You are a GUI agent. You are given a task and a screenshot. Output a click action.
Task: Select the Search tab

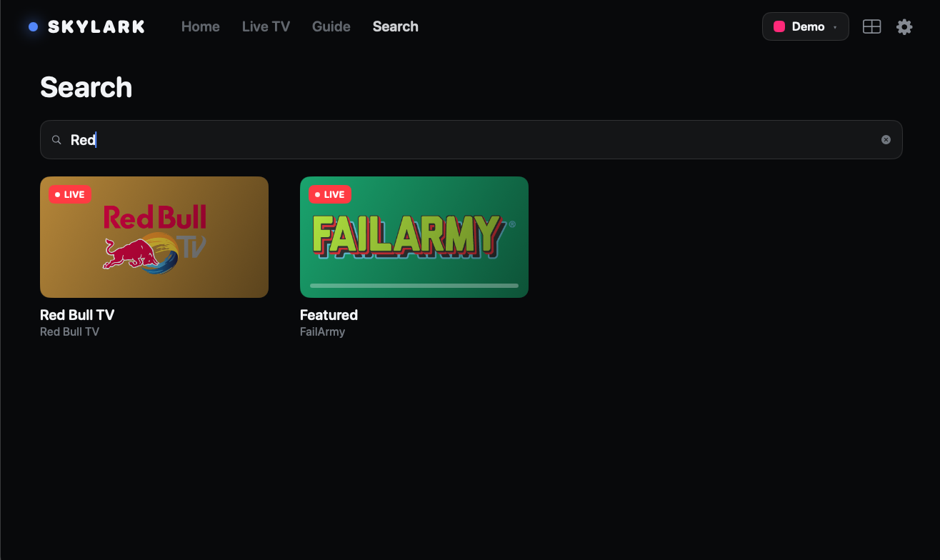coord(396,26)
